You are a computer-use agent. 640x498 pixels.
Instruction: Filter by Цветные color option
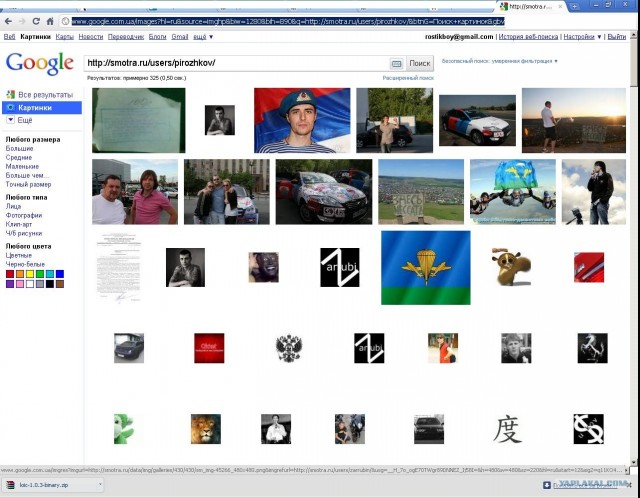coord(19,256)
